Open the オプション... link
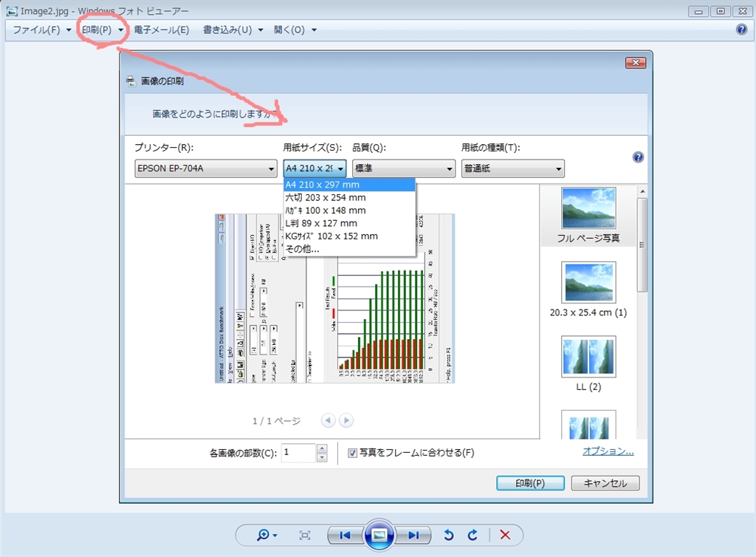This screenshot has width=756, height=557. click(608, 451)
